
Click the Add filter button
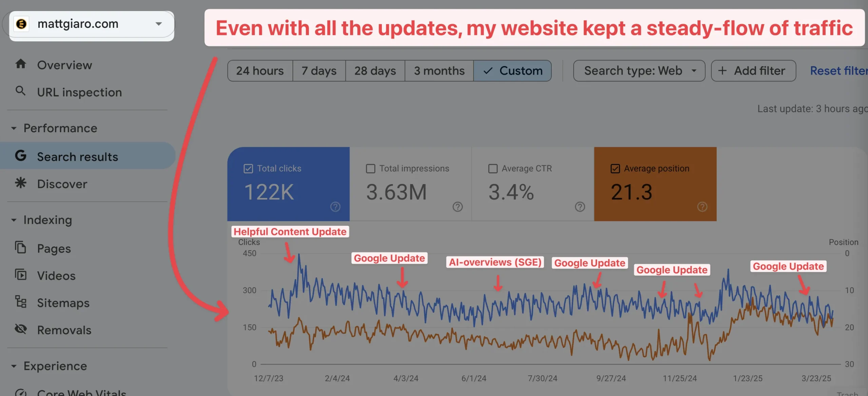(x=753, y=71)
